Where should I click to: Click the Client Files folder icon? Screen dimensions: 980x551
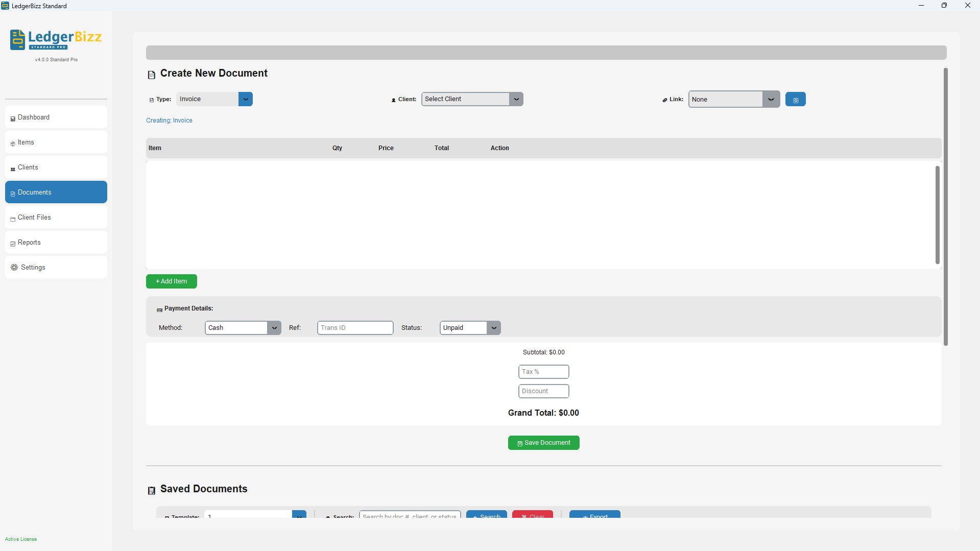pos(13,219)
